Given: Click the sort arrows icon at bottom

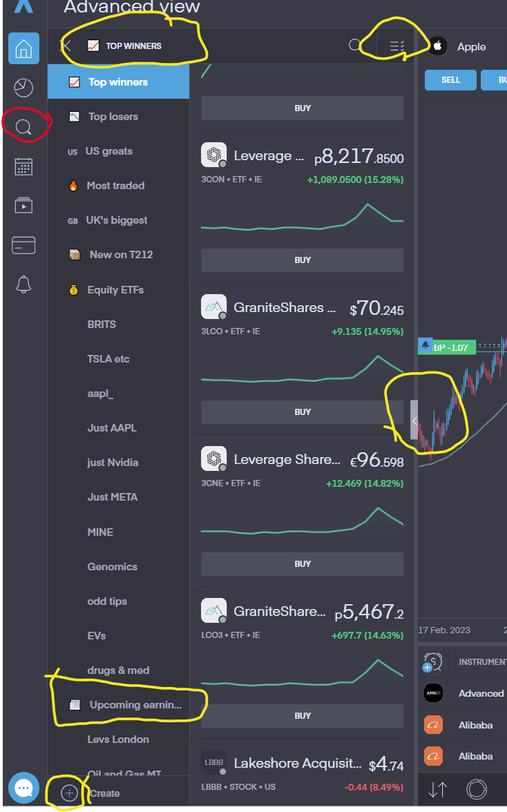Looking at the screenshot, I should [x=438, y=791].
